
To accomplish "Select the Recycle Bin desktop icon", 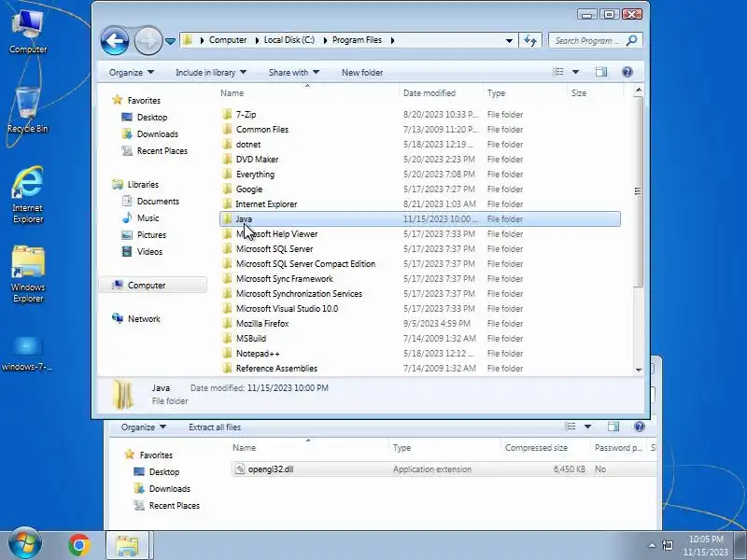I will coord(28,110).
